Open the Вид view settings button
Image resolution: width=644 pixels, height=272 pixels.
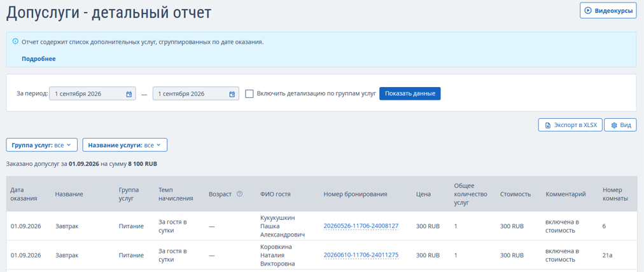pos(620,125)
